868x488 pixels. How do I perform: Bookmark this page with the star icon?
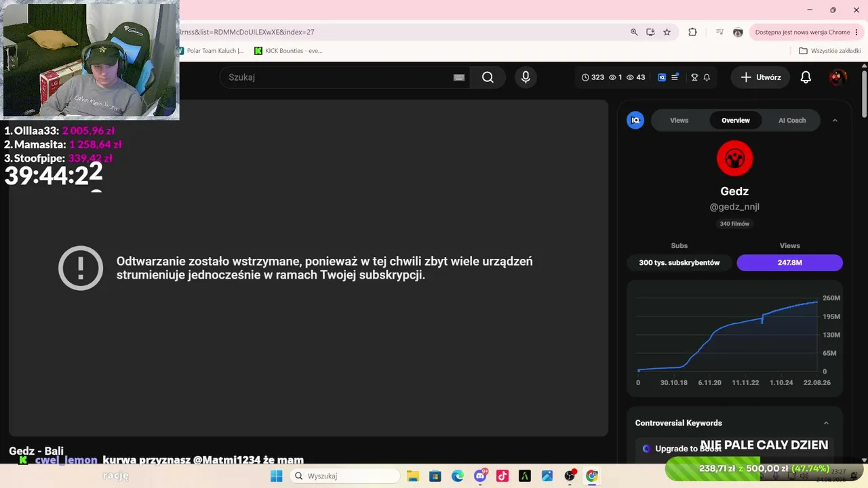(667, 32)
